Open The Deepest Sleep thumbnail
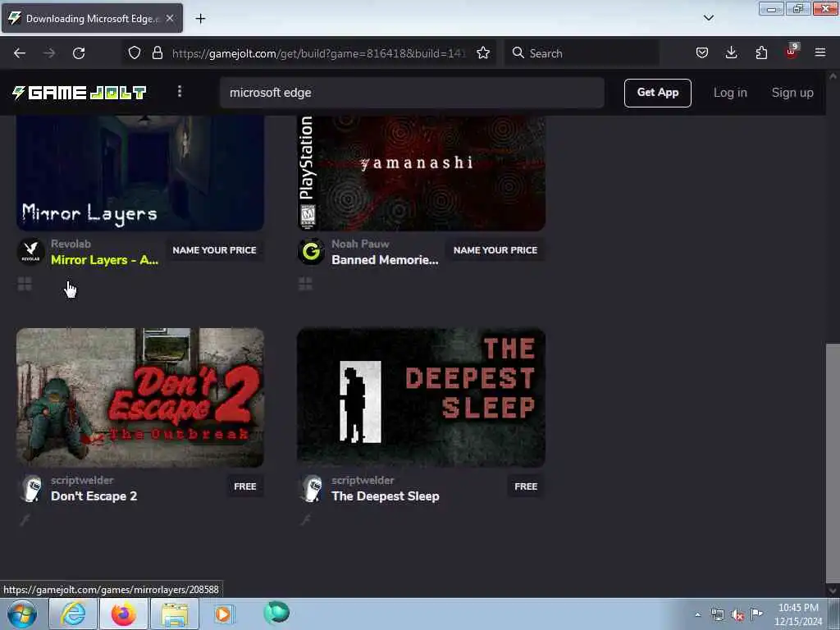The width and height of the screenshot is (840, 630). pos(421,398)
